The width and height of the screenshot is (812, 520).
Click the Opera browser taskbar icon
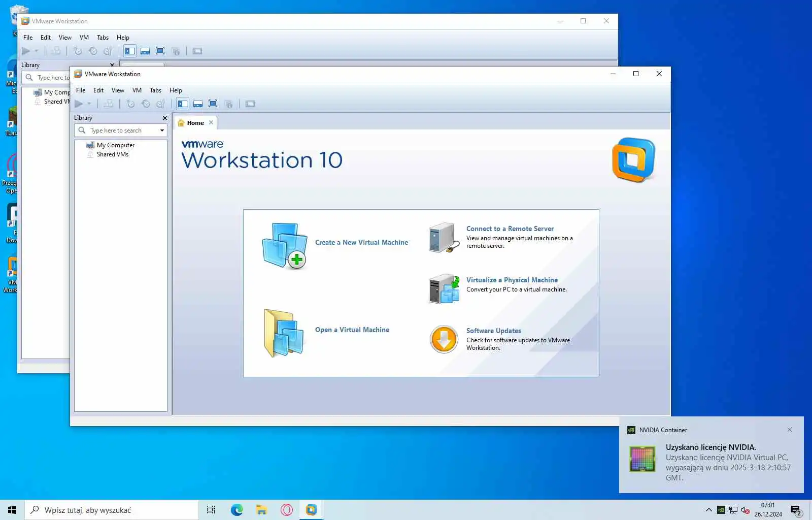coord(287,510)
